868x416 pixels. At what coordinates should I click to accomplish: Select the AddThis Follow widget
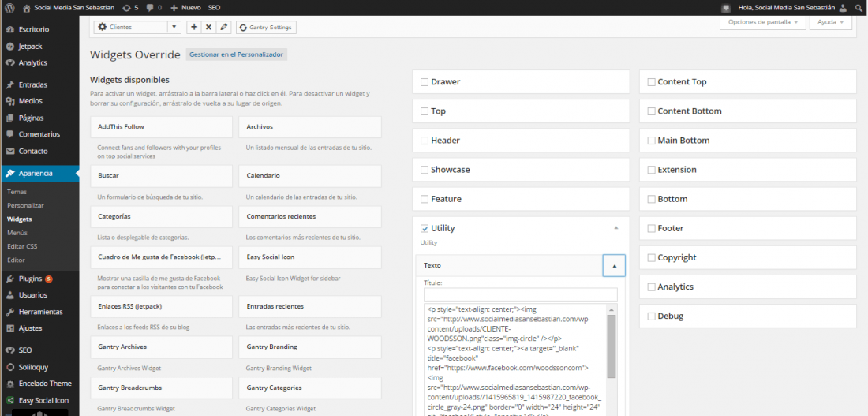pos(161,127)
